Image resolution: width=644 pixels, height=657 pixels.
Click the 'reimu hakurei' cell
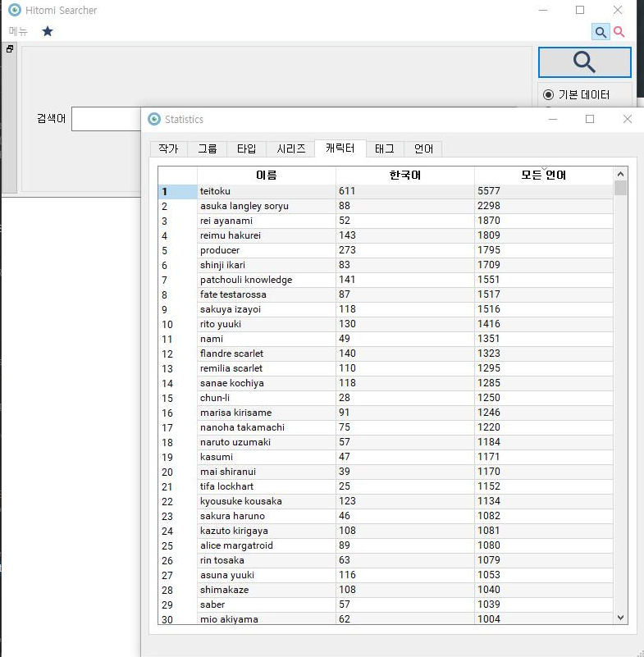click(267, 235)
